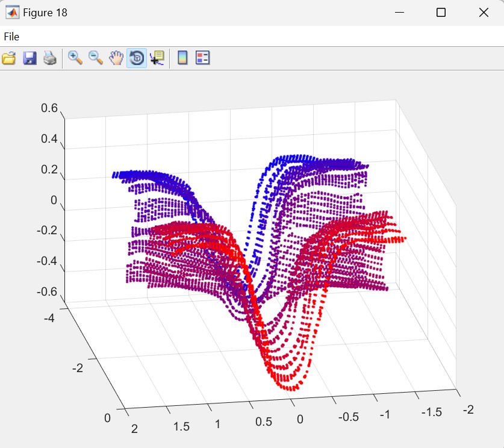Image resolution: width=504 pixels, height=448 pixels.
Task: Close the Figure 18 window
Action: (483, 13)
